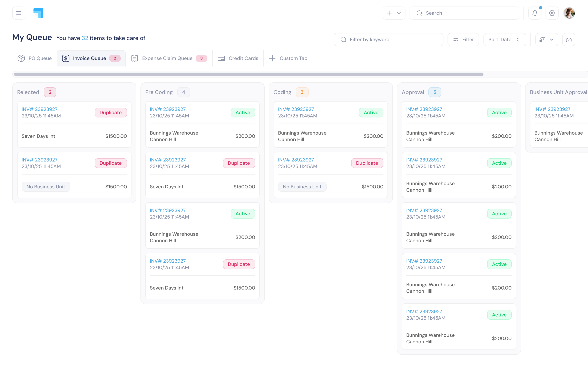This screenshot has width=588, height=367.
Task: Expand the view-layout dropdown chevron
Action: (x=551, y=40)
